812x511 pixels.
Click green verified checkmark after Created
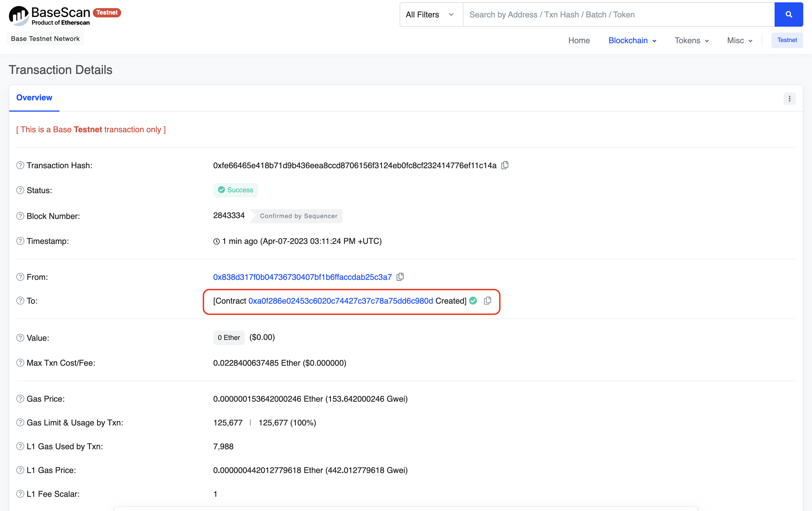(x=473, y=300)
